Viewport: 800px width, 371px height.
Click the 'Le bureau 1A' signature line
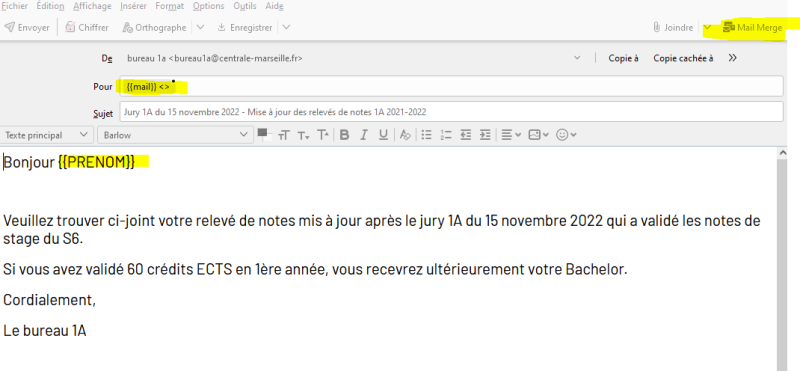click(x=45, y=331)
